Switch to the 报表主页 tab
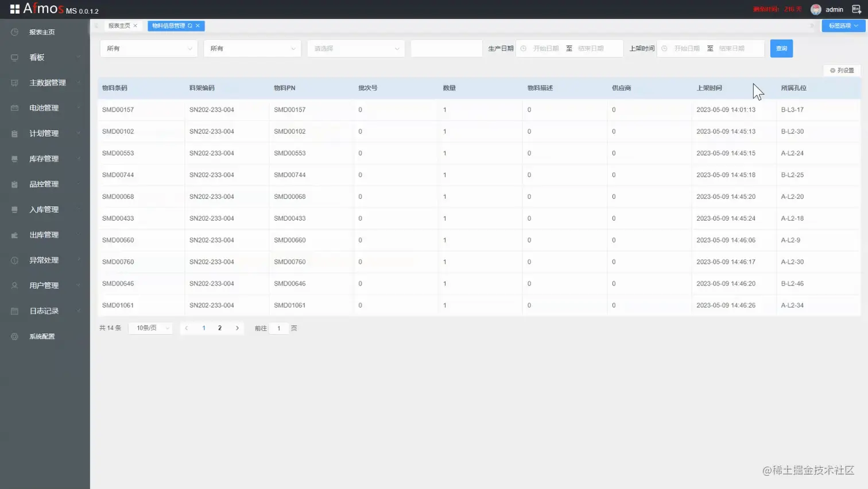868x489 pixels. pyautogui.click(x=119, y=26)
